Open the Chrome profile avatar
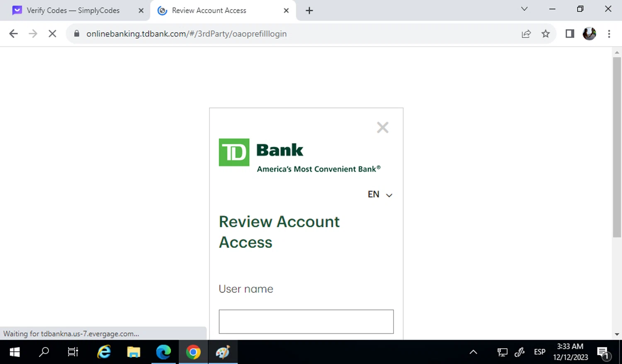This screenshot has width=622, height=364. tap(589, 34)
